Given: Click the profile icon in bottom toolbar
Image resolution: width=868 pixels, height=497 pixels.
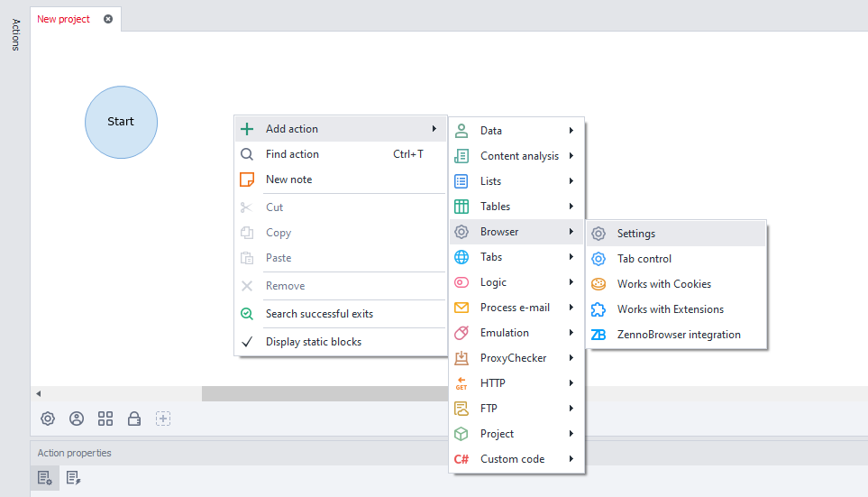Looking at the screenshot, I should [x=77, y=419].
